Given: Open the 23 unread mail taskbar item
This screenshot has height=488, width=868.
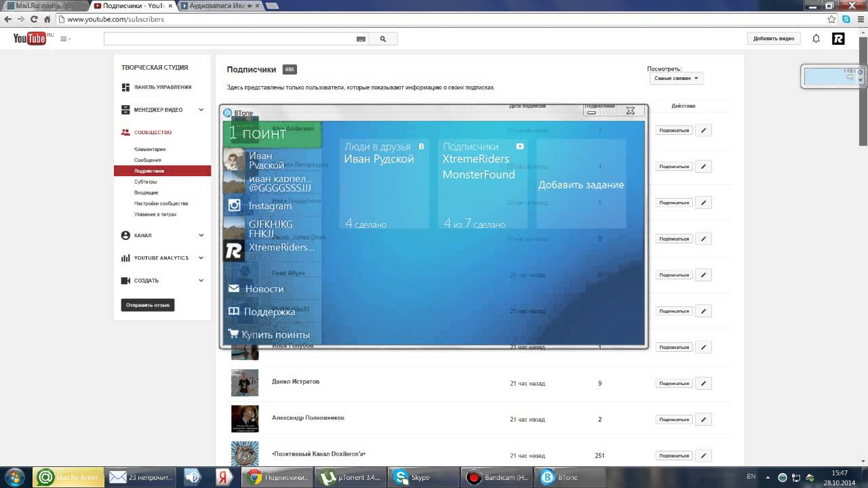Looking at the screenshot, I should click(141, 477).
